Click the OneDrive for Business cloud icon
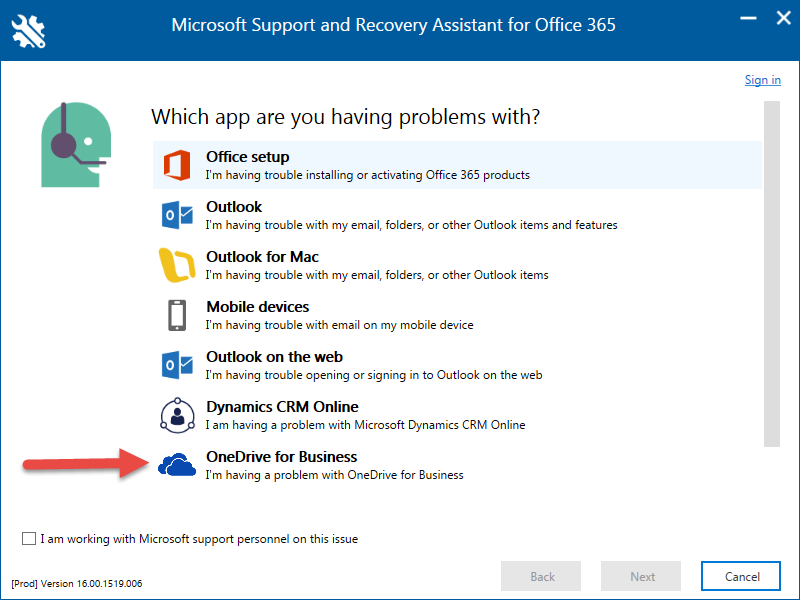 (177, 465)
